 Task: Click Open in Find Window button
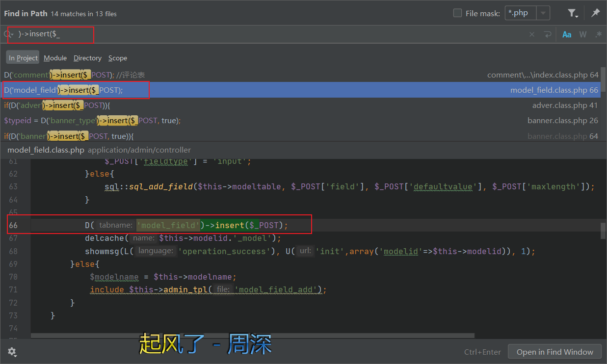[x=554, y=352]
